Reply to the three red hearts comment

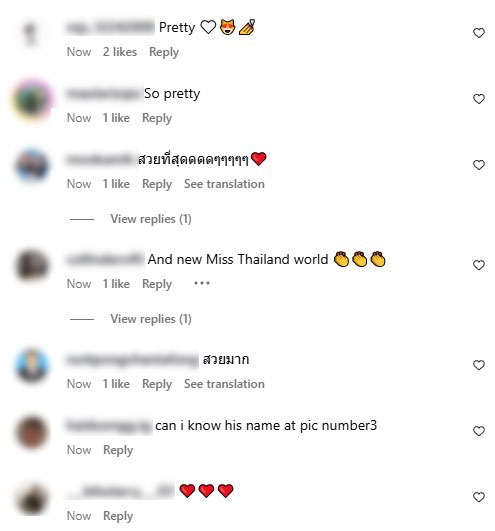pos(118,516)
